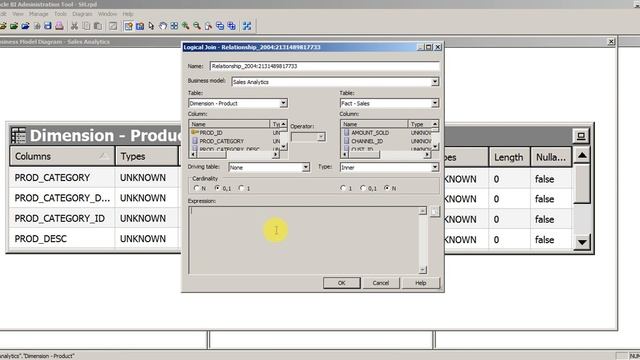Click the blue floppy disk save icon
640x360 pixels.
point(48,26)
